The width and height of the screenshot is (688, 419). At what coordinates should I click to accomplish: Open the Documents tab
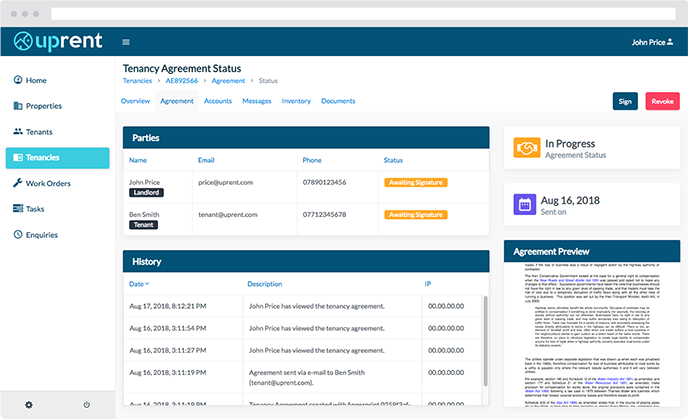point(338,101)
